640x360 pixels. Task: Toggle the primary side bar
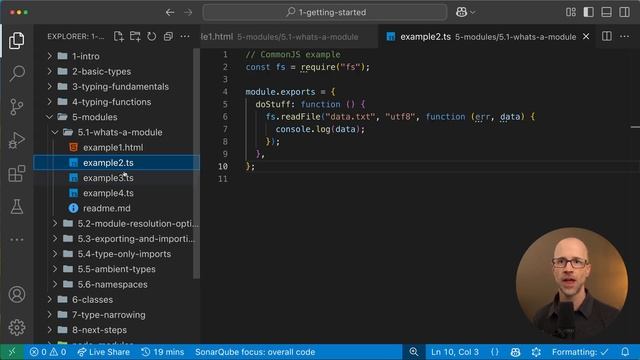[x=589, y=12]
